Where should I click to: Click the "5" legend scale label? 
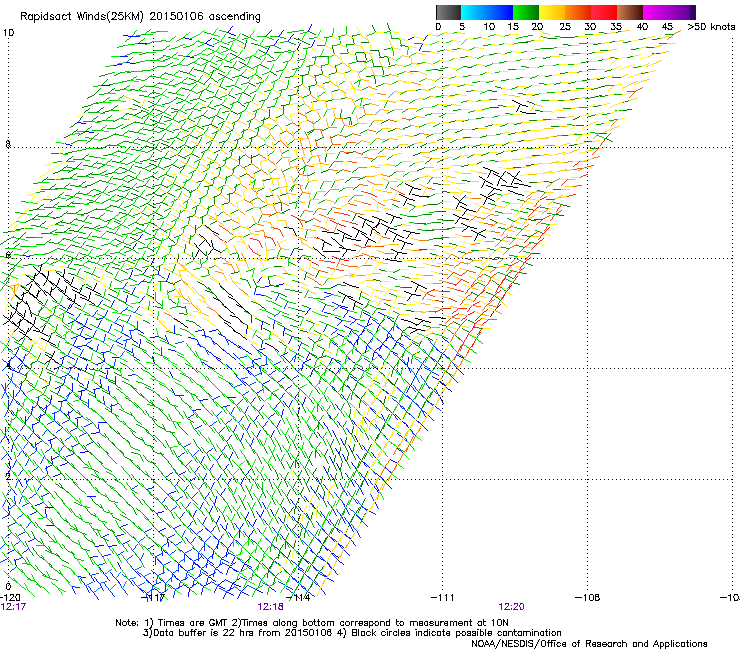(x=462, y=27)
